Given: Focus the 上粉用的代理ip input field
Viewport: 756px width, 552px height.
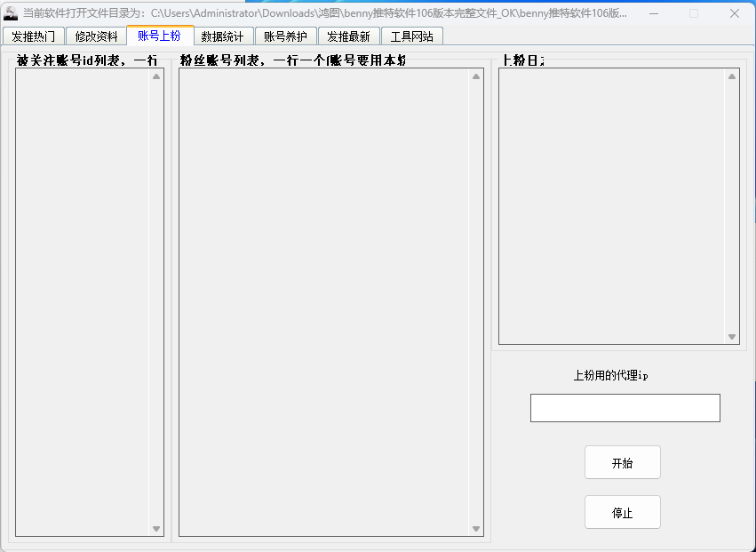Looking at the screenshot, I should pos(625,408).
